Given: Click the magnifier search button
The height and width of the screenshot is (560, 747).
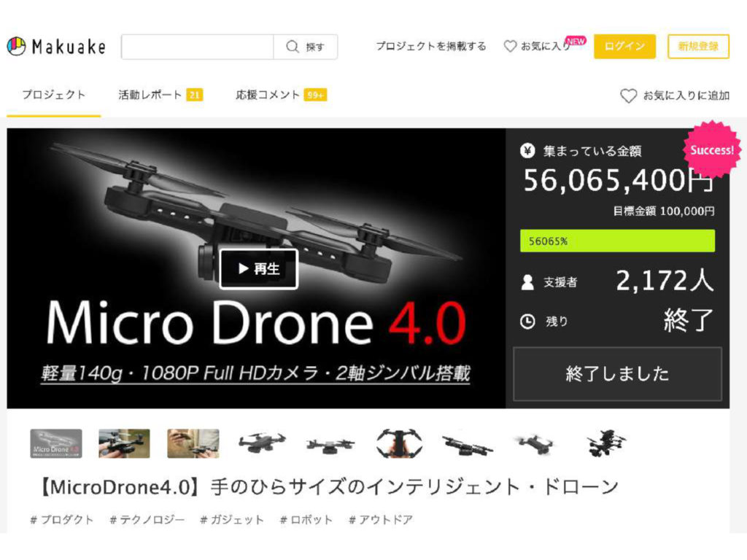Looking at the screenshot, I should 305,47.
